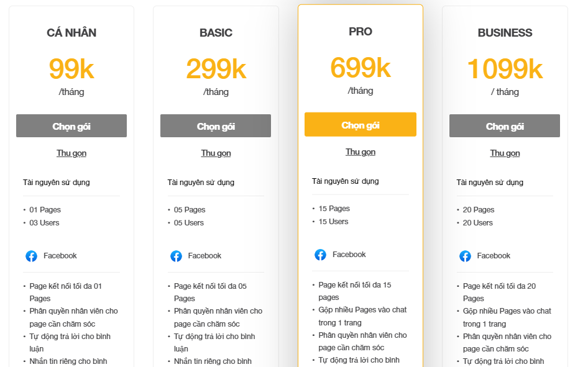Viewport: 588px width, 367px height.
Task: Click the 699k Pro price text
Action: [361, 68]
